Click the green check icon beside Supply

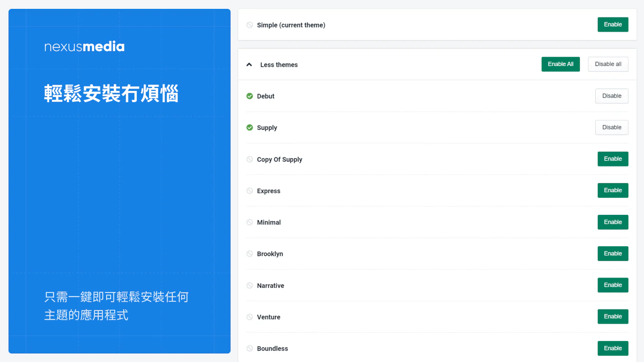(x=250, y=128)
